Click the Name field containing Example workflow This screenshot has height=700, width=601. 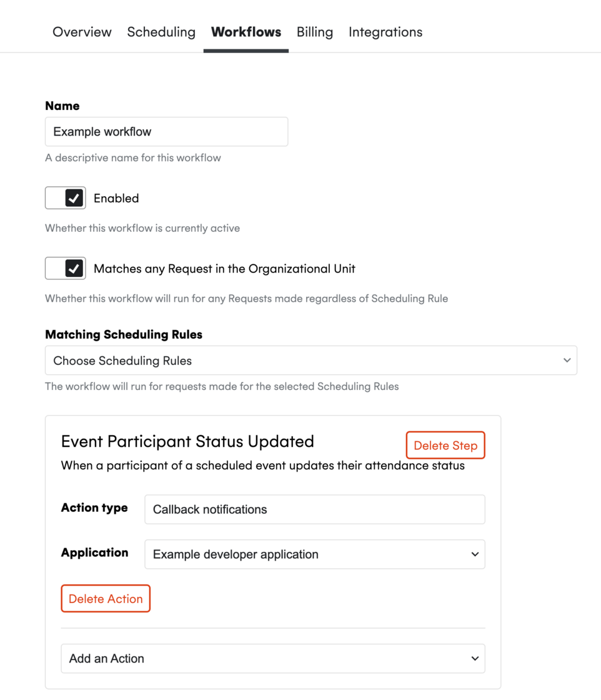coord(166,131)
